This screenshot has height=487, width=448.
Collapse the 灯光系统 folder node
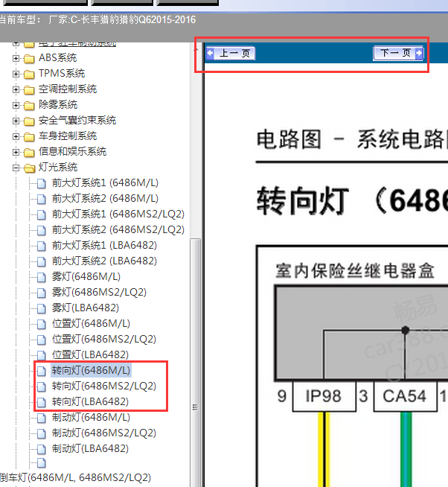point(16,168)
